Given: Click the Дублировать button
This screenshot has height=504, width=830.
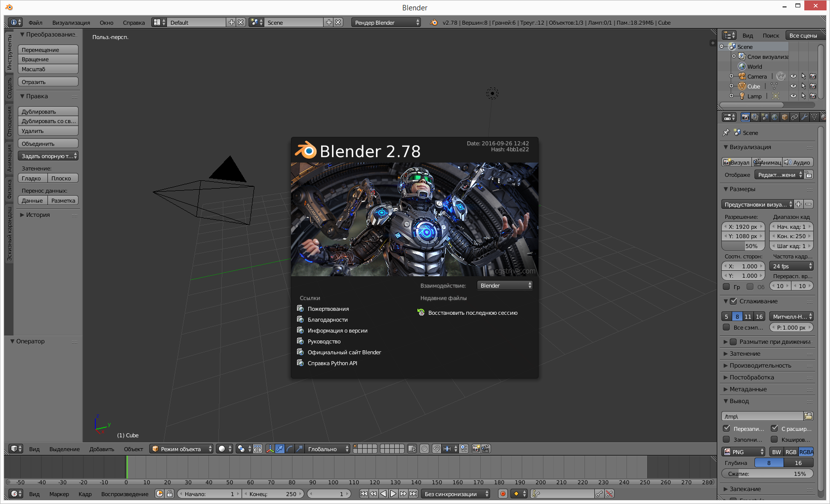Looking at the screenshot, I should (48, 111).
